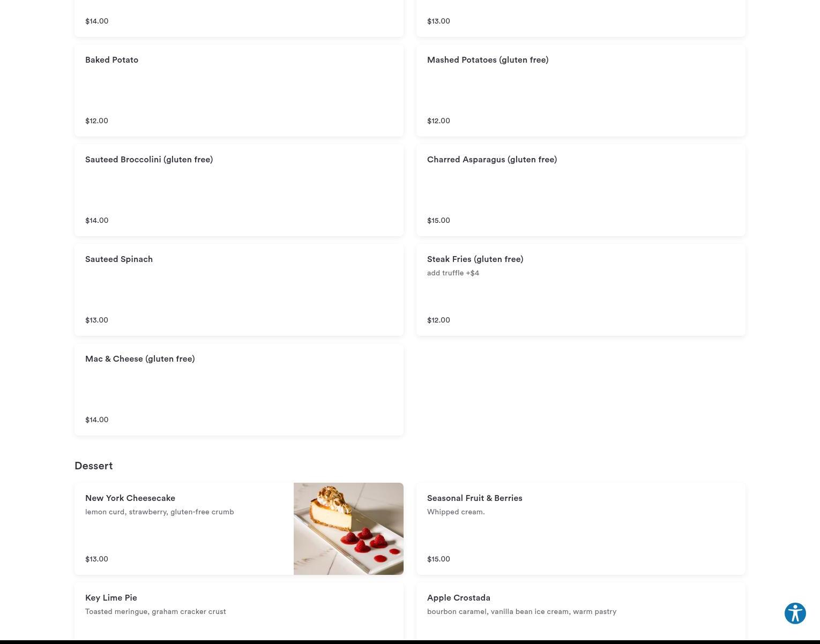Click the New York Cheesecake photo
The image size is (820, 644).
pyautogui.click(x=348, y=529)
